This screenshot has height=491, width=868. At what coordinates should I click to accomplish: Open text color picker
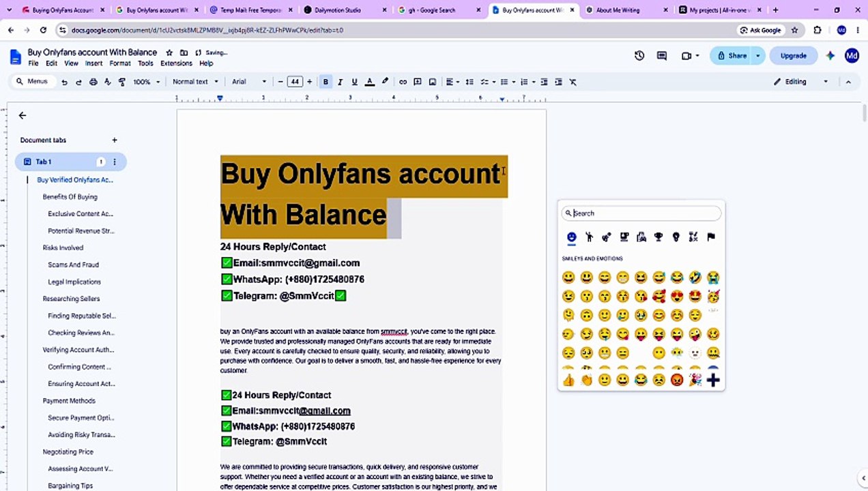(x=369, y=82)
